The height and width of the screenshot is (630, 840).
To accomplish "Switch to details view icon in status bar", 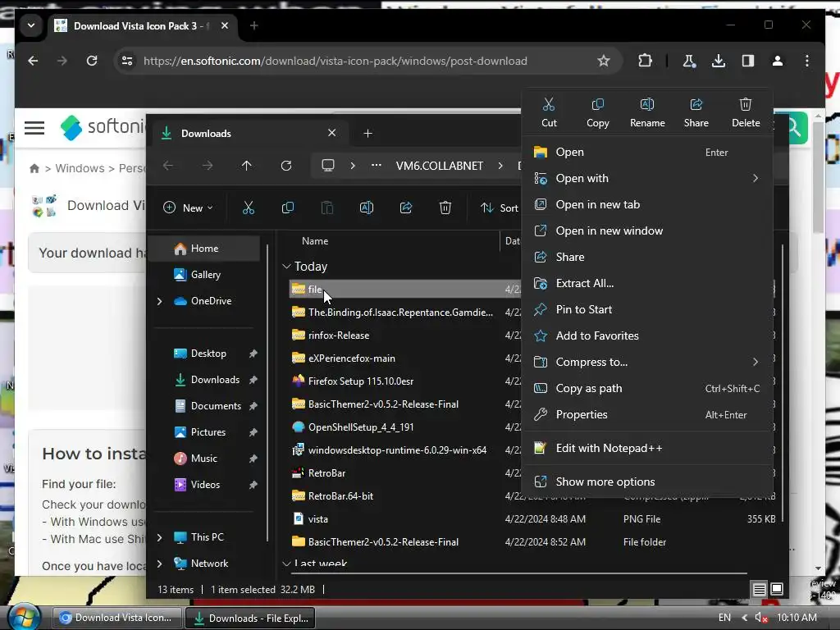I will [759, 589].
